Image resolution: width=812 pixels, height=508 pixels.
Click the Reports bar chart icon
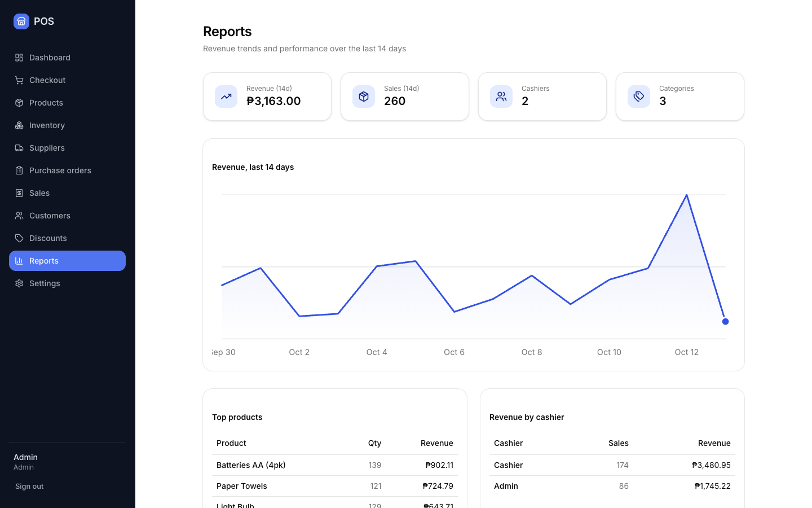(x=19, y=261)
